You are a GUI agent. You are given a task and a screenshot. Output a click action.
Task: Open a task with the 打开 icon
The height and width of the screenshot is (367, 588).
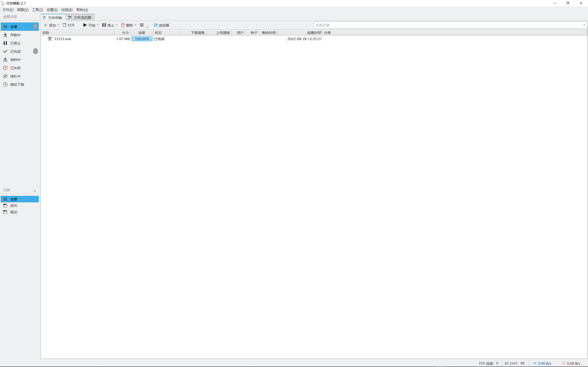64,25
